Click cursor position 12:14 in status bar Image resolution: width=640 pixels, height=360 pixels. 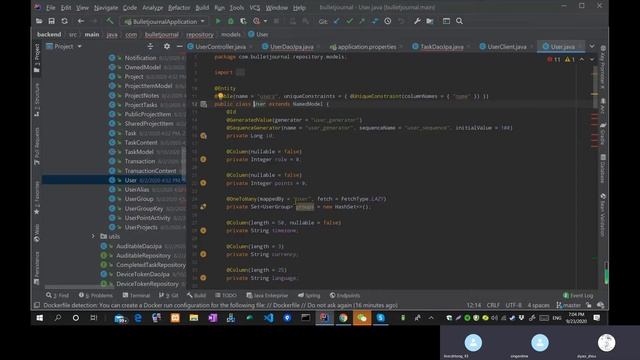[x=474, y=305]
